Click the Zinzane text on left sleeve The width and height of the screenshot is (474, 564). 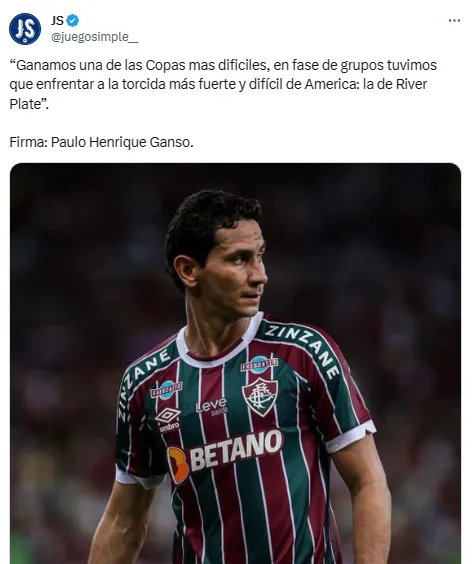143,382
